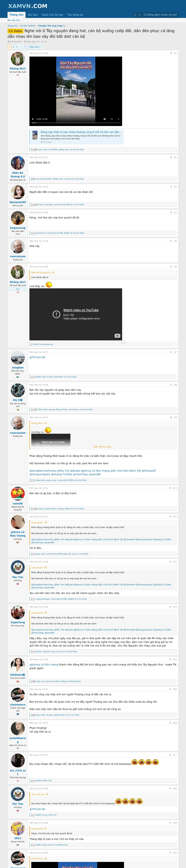Share post #8 by Chị 5
The width and height of the screenshot is (186, 868).
tap(171, 385)
